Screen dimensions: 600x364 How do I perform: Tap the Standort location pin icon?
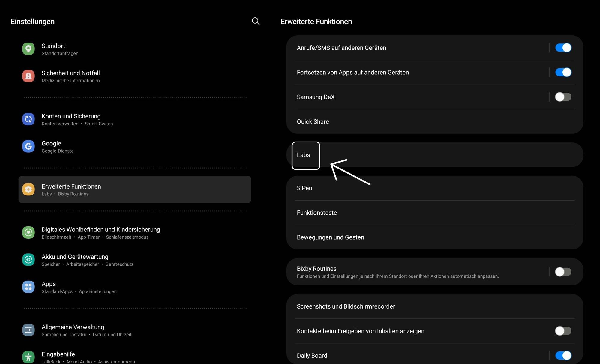click(x=28, y=49)
